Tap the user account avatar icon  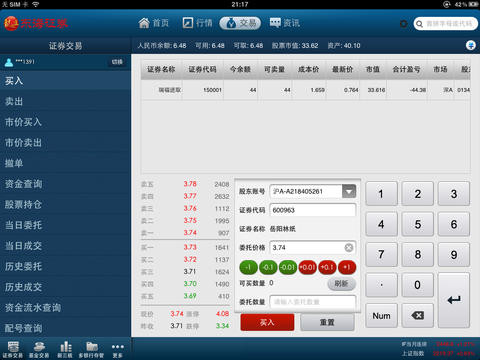point(9,62)
